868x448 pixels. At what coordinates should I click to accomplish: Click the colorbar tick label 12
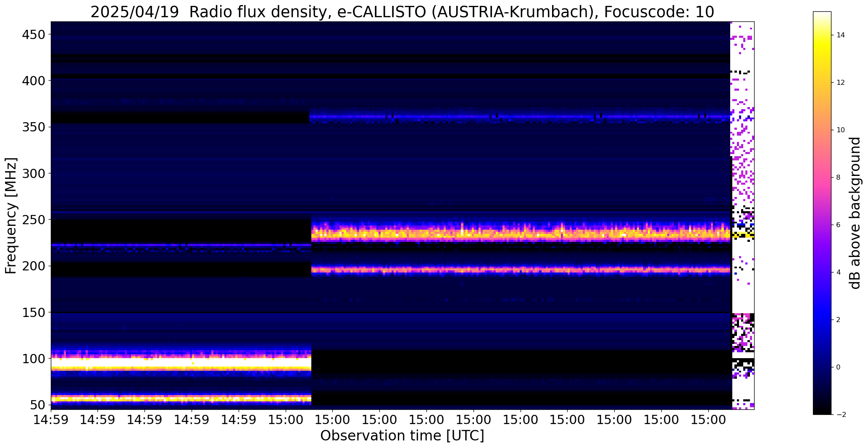[x=840, y=83]
